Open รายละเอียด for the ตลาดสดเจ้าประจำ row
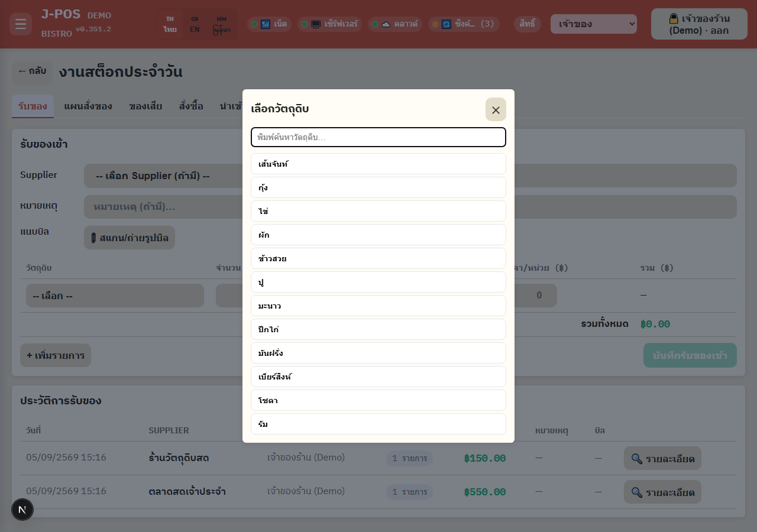Viewport: 757px width, 532px height. [x=662, y=492]
